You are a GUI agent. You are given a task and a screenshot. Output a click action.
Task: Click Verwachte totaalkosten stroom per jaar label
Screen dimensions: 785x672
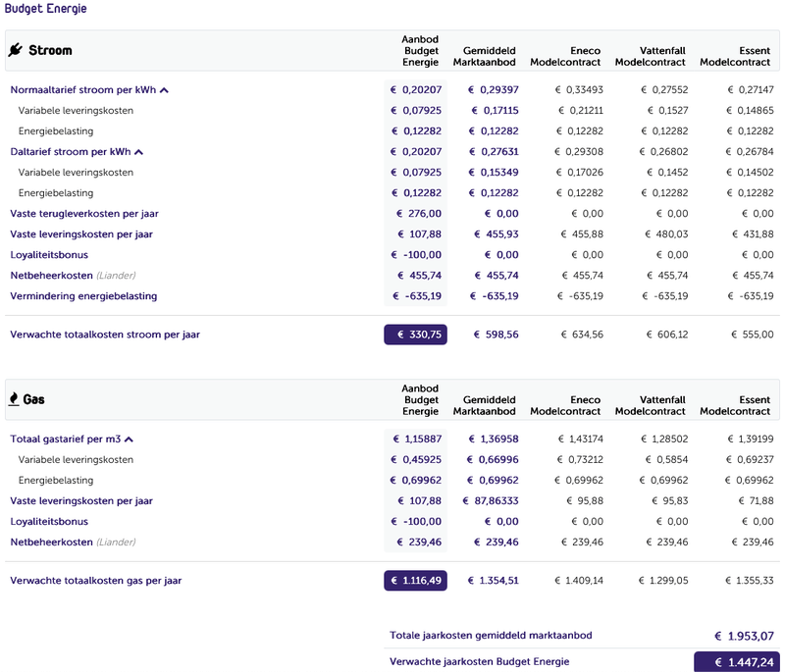coord(104,335)
